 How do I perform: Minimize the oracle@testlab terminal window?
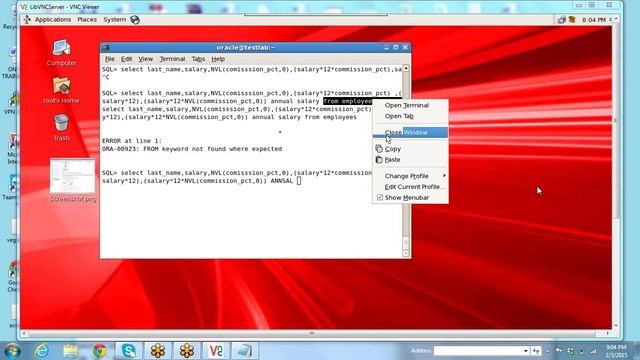click(x=386, y=48)
